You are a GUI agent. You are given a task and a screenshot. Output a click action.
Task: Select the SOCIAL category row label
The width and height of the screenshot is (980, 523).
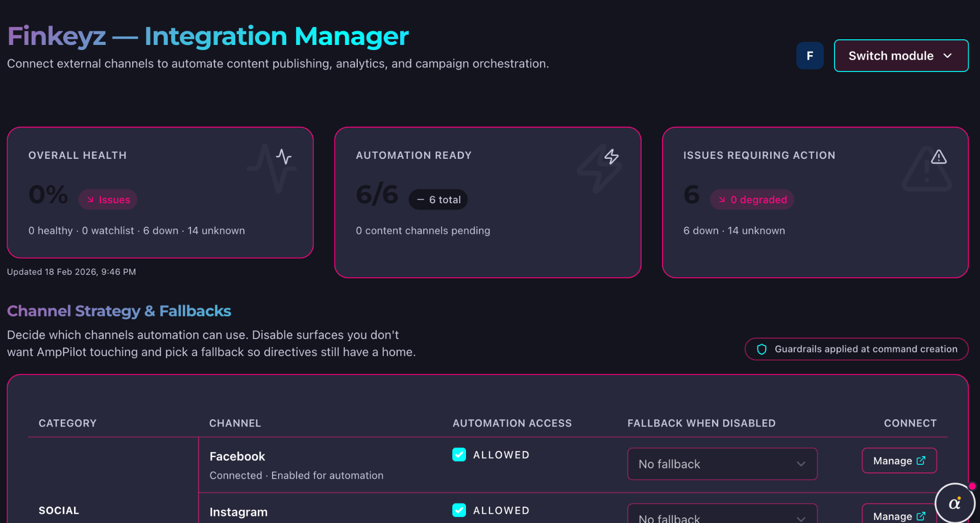click(59, 510)
